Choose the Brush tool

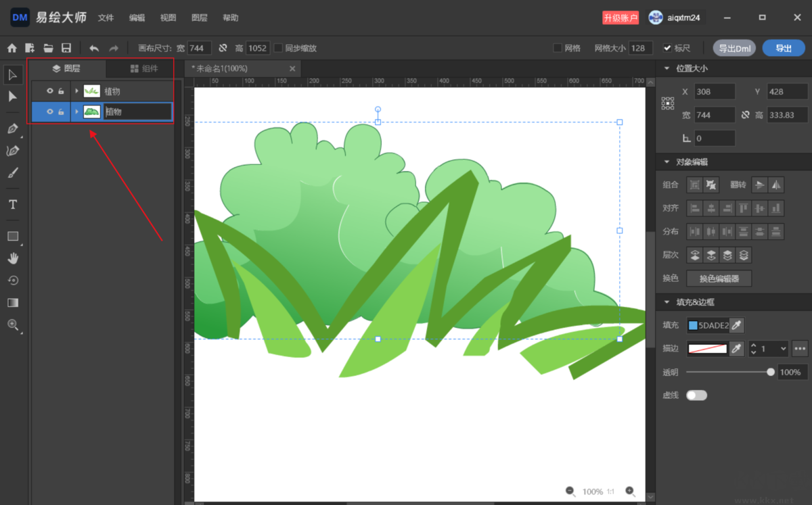(x=12, y=173)
